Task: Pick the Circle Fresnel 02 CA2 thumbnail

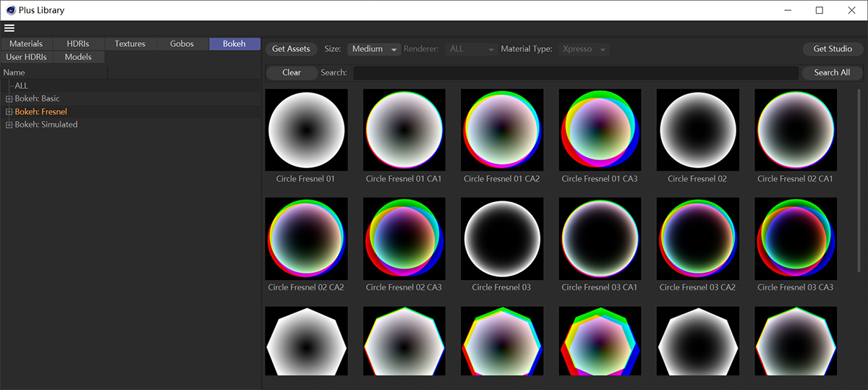Action: pyautogui.click(x=306, y=239)
